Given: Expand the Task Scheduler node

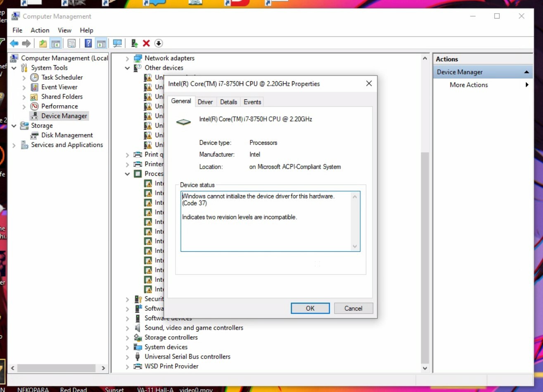Looking at the screenshot, I should (24, 78).
